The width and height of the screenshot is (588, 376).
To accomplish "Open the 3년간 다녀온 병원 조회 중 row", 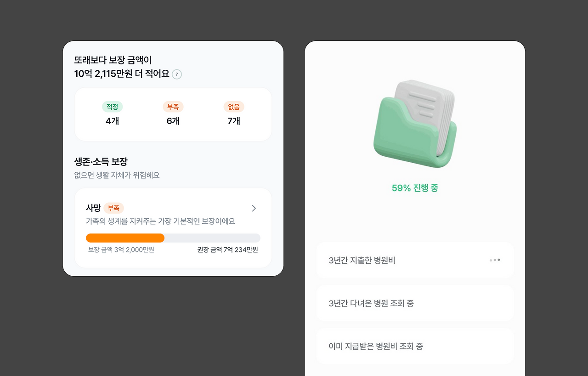I will point(415,303).
